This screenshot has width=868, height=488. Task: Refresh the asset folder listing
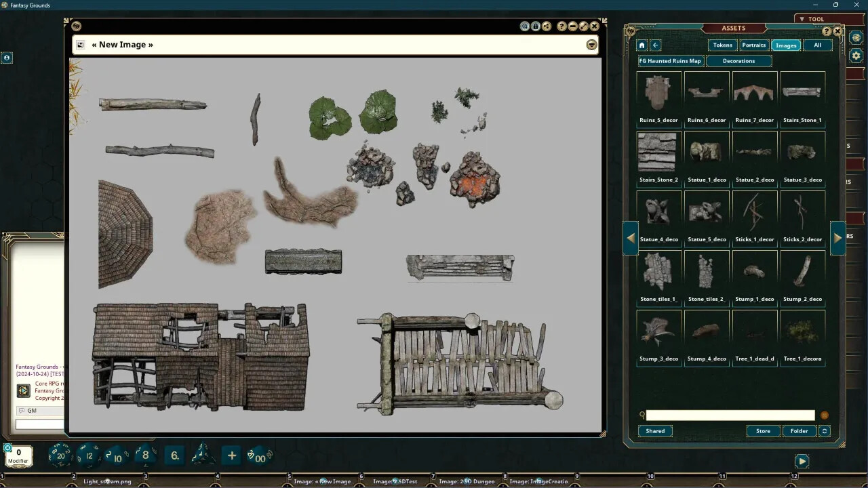(x=824, y=431)
